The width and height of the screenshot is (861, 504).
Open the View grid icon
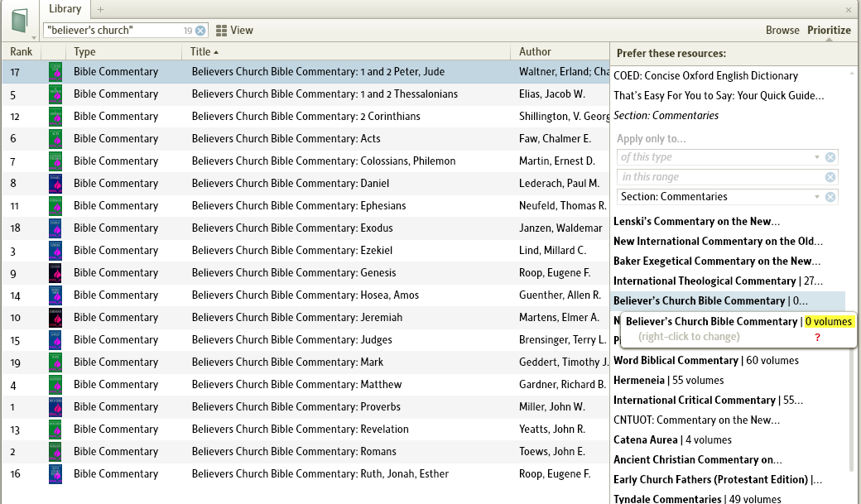coord(221,31)
